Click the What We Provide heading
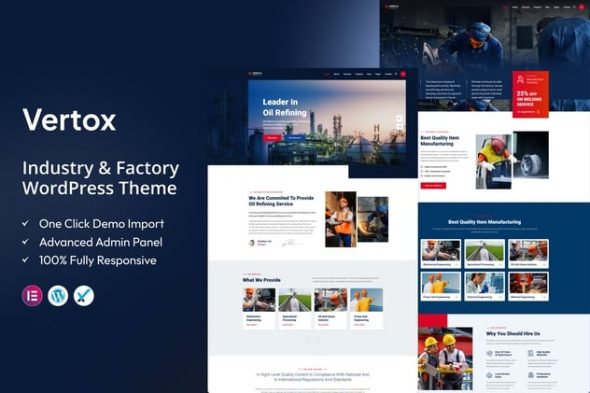 [262, 280]
